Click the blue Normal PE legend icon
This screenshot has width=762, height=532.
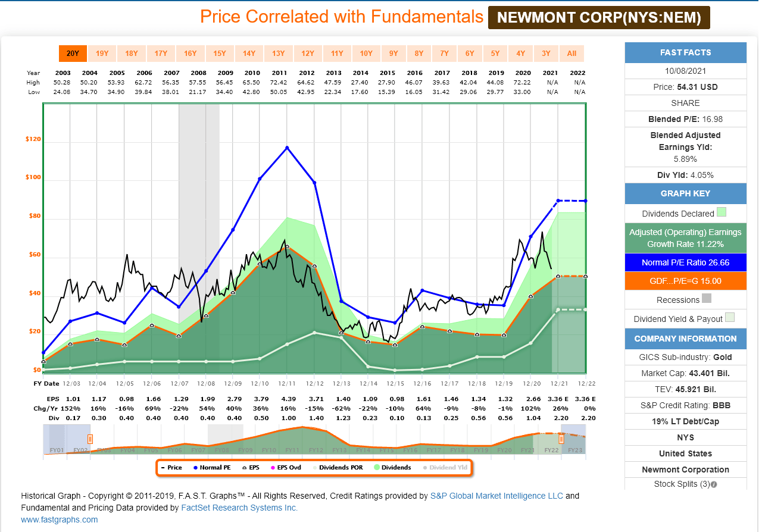[195, 467]
